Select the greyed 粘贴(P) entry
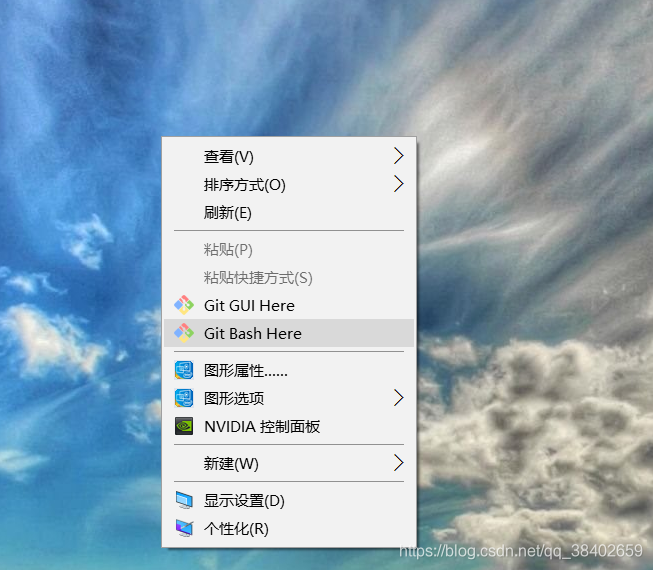Image resolution: width=653 pixels, height=570 pixels. (x=289, y=249)
